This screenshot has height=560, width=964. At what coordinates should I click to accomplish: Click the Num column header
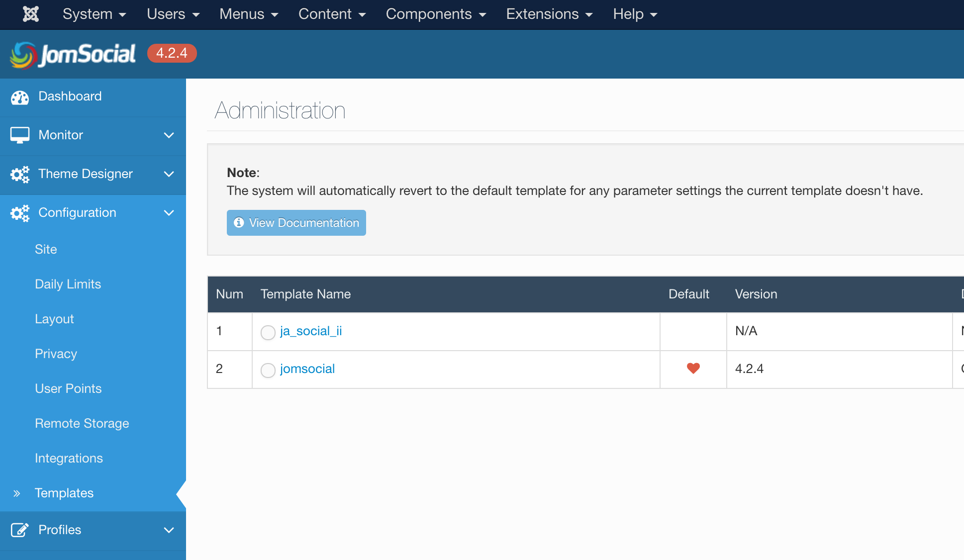[229, 294]
